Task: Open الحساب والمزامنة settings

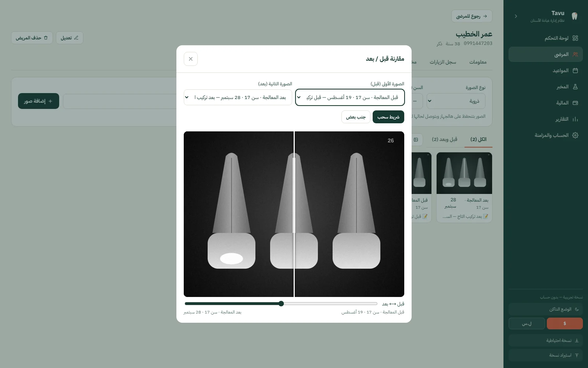Action: click(x=546, y=135)
